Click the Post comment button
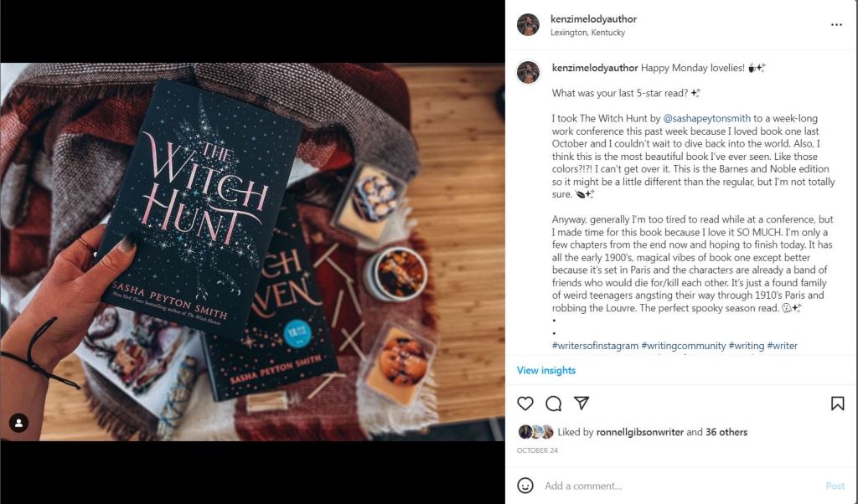Screen dimensions: 858x504 (x=835, y=486)
